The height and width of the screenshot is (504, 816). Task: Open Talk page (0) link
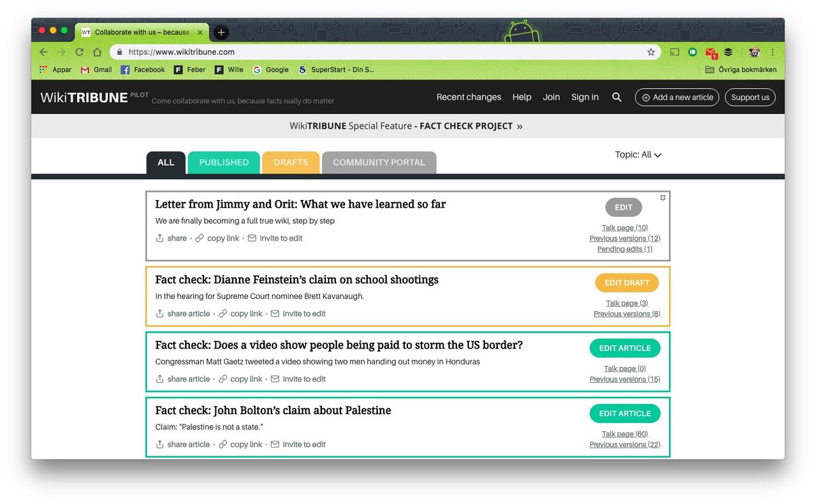[625, 369]
